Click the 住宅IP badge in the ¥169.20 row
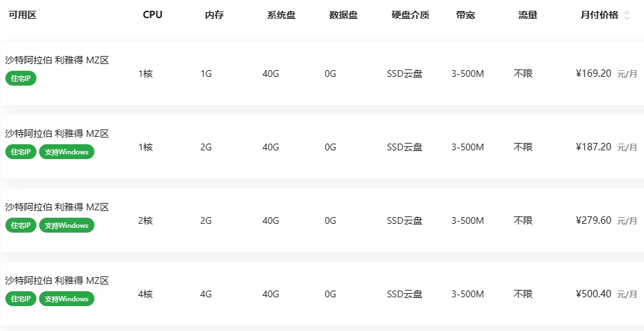Viewport: 644px width, 331px height. (x=21, y=78)
